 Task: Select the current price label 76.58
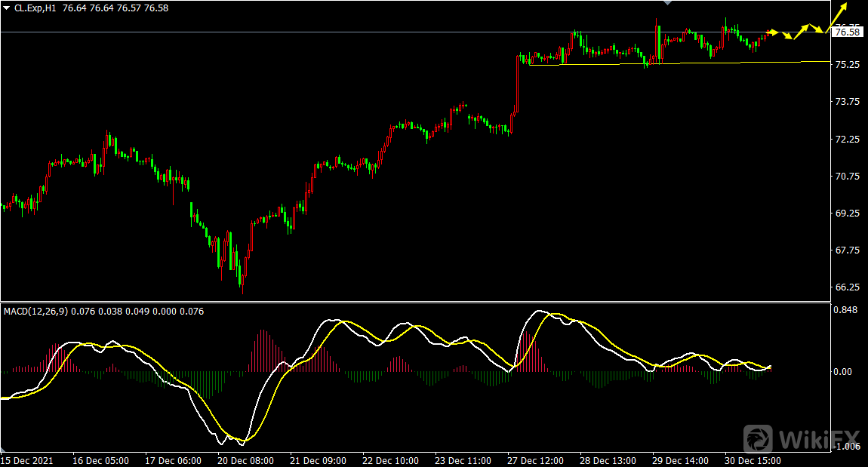pos(846,32)
